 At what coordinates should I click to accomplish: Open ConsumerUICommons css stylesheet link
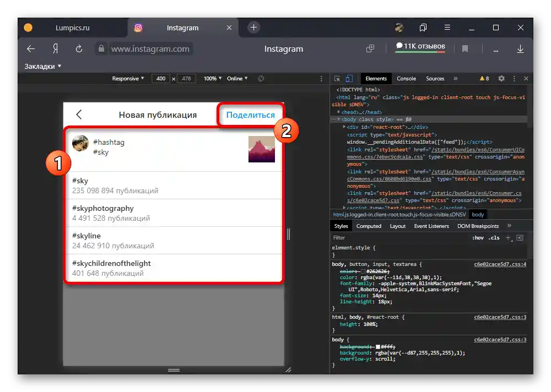pyautogui.click(x=436, y=153)
